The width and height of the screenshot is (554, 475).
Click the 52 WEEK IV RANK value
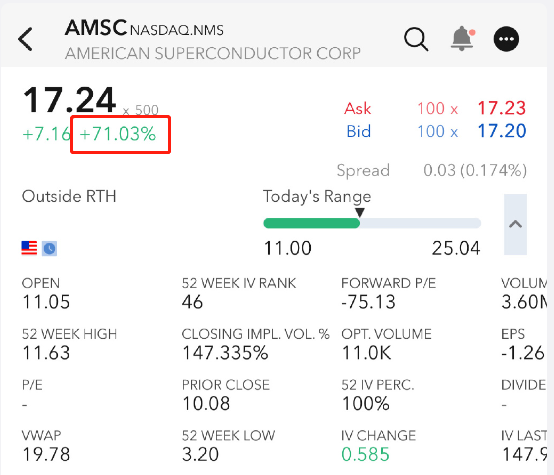[192, 302]
